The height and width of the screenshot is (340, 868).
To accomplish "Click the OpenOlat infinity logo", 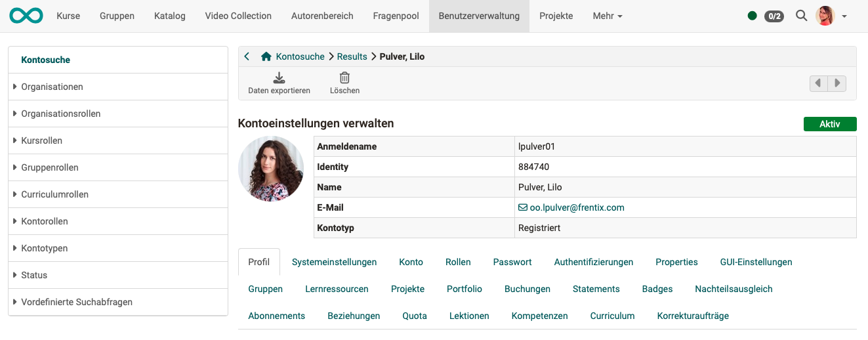I will click(26, 16).
